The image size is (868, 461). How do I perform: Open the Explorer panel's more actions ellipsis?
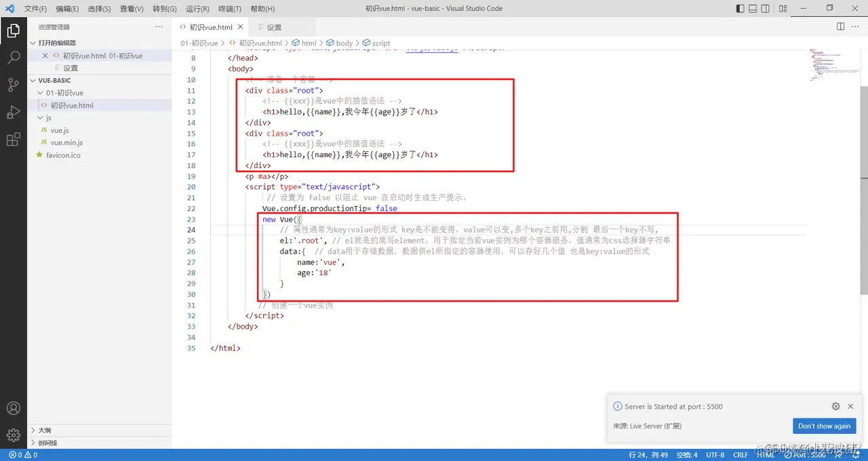point(159,27)
